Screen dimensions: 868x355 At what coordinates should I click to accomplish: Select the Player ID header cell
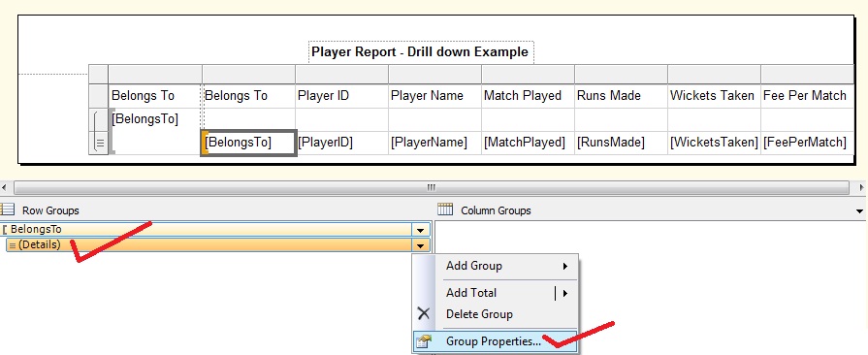point(341,96)
